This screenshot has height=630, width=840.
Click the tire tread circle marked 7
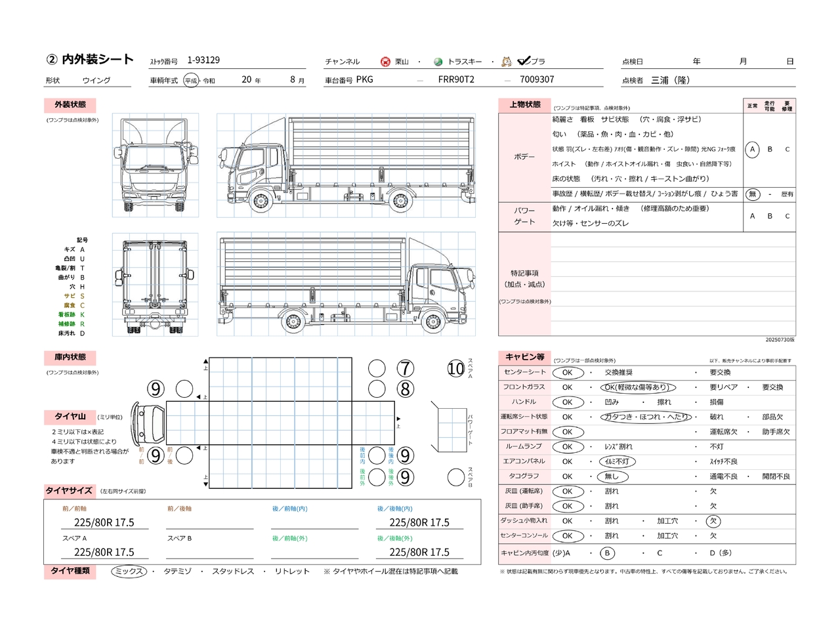(x=406, y=369)
